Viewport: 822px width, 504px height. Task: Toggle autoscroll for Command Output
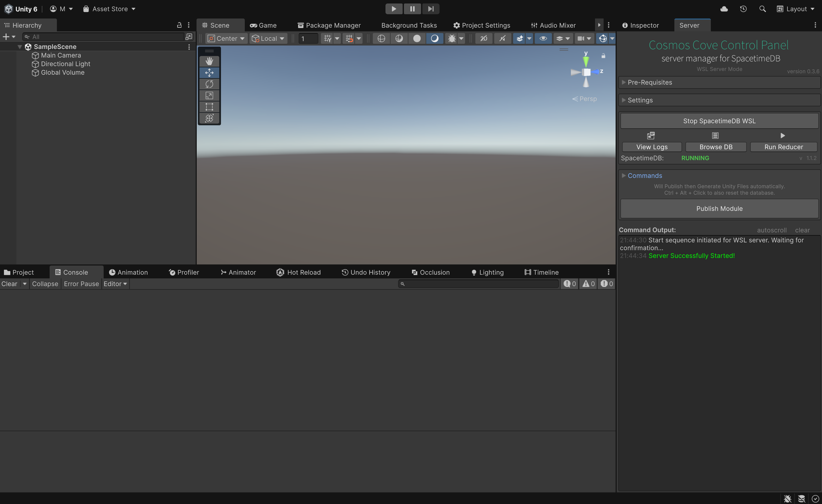[x=772, y=230]
